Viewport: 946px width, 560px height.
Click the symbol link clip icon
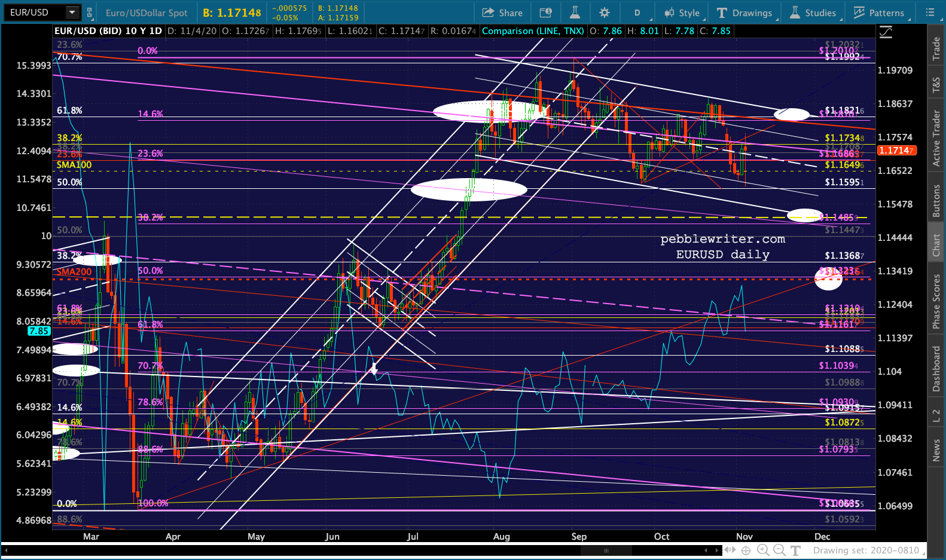[90, 13]
